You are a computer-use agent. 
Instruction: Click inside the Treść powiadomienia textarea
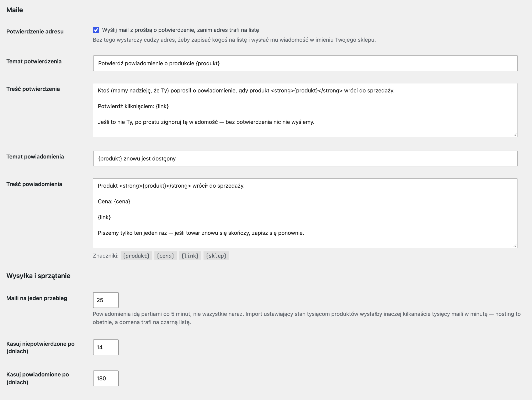pyautogui.click(x=305, y=213)
